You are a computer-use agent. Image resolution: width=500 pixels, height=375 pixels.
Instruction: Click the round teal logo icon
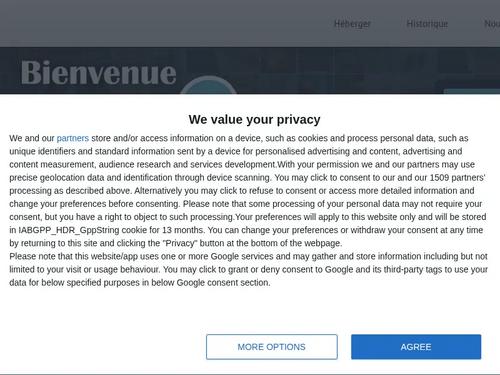tap(208, 85)
